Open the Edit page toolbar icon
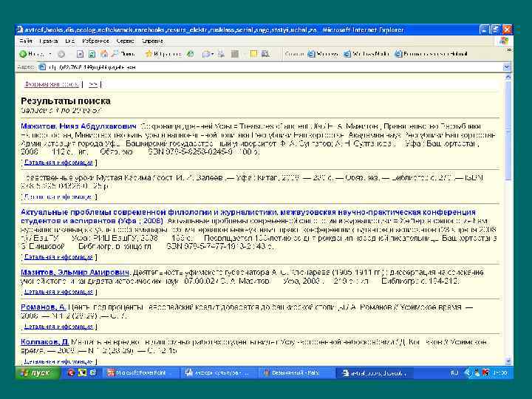Screen dimensions: 532x399 pyautogui.click(x=235, y=54)
